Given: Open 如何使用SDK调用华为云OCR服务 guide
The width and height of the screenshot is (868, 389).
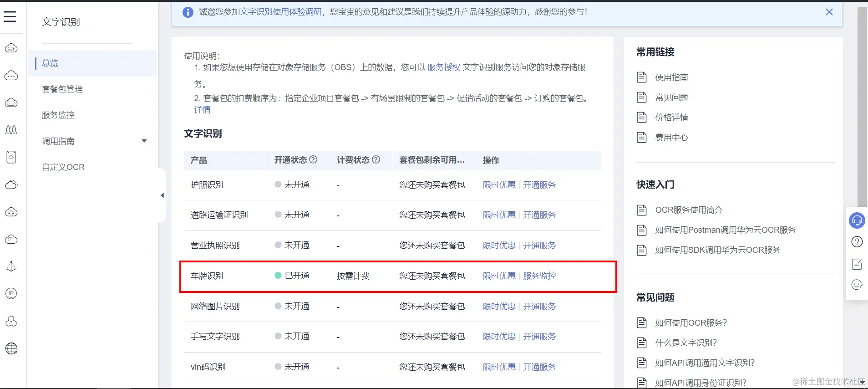Looking at the screenshot, I should tap(718, 250).
